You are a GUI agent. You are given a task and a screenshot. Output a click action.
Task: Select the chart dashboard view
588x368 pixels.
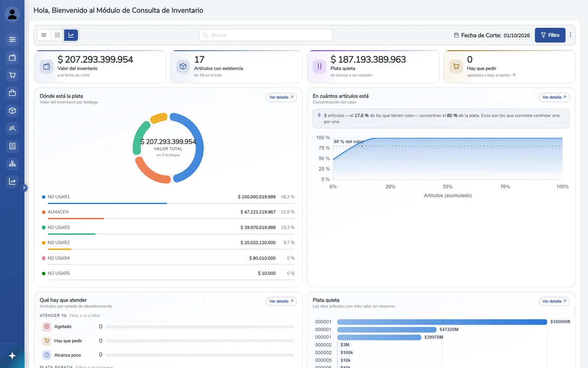pyautogui.click(x=71, y=35)
